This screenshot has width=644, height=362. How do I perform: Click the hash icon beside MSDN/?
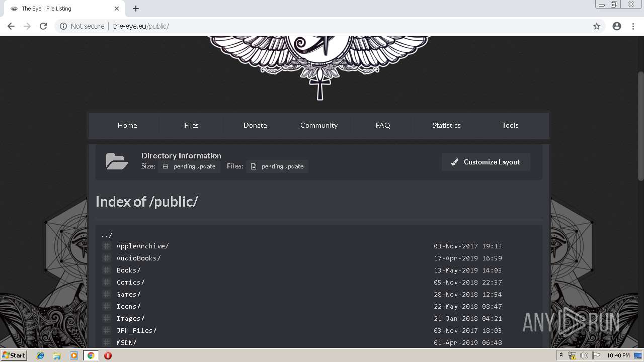[107, 342]
